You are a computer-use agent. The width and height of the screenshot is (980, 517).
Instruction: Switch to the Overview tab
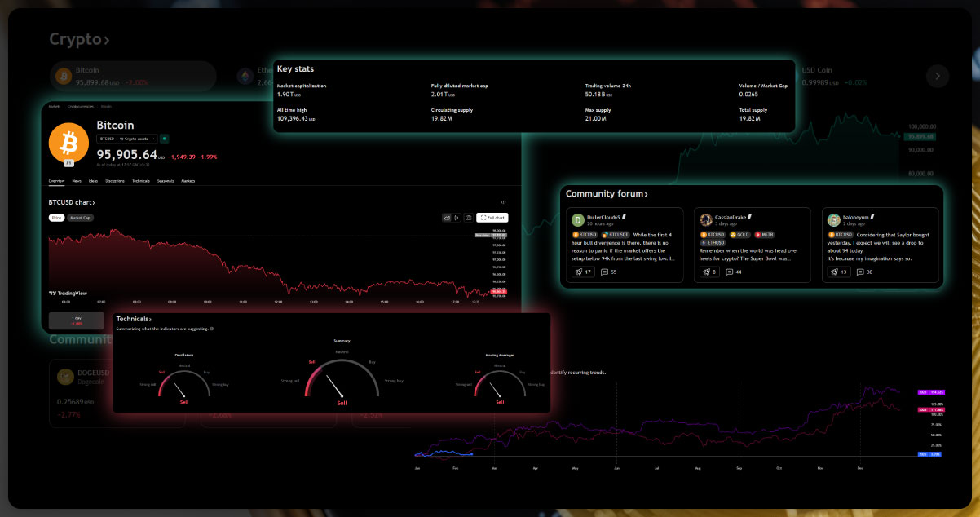coord(56,180)
